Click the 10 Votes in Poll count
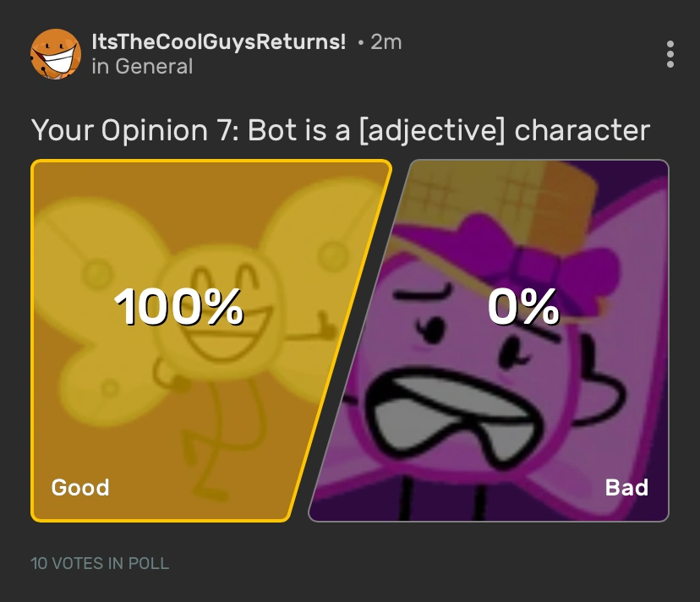 point(100,563)
